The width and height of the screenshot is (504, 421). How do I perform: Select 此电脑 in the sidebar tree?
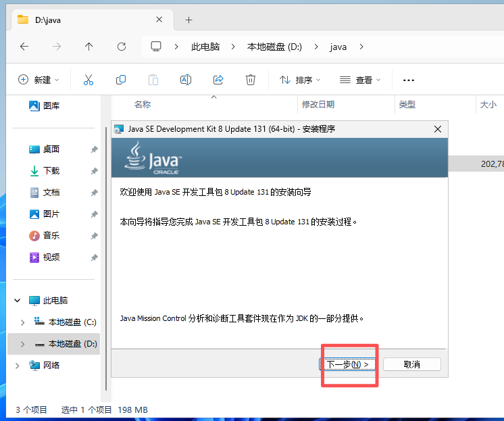(48, 301)
